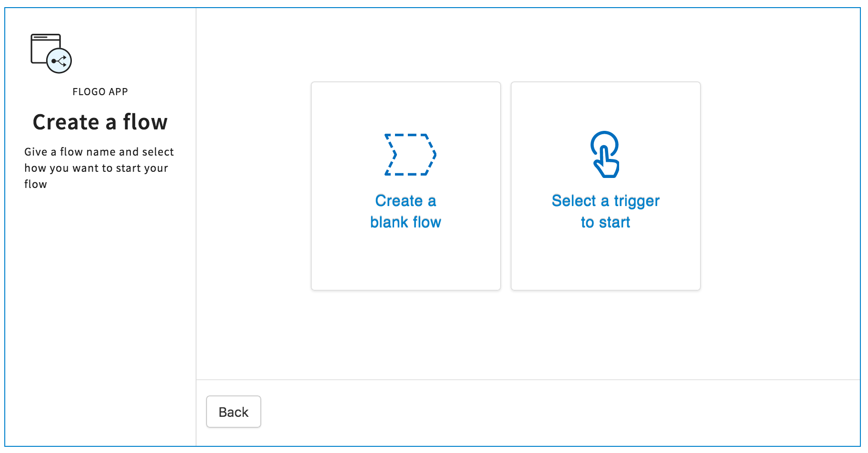Click the words 'blank flow' on the card
868x453 pixels.
point(405,222)
